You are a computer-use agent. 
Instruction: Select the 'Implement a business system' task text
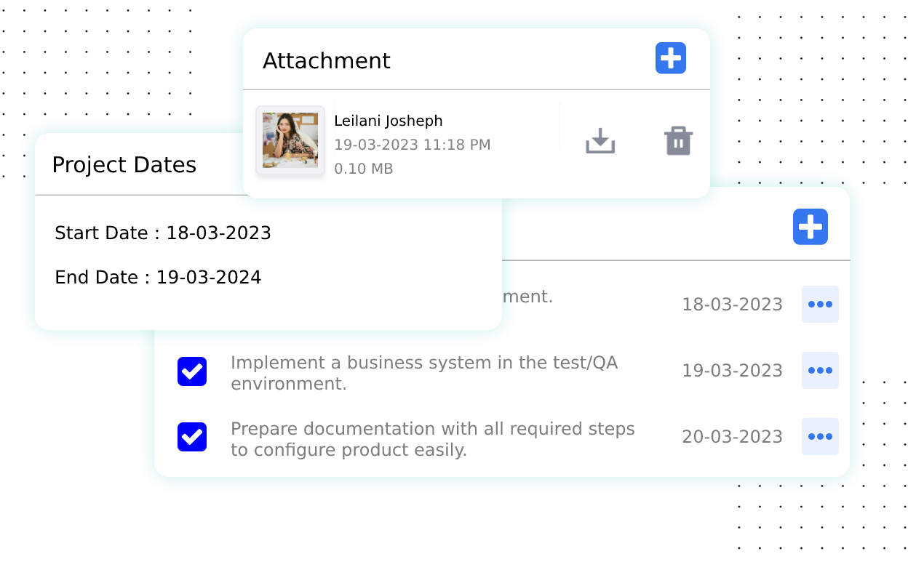coord(424,373)
